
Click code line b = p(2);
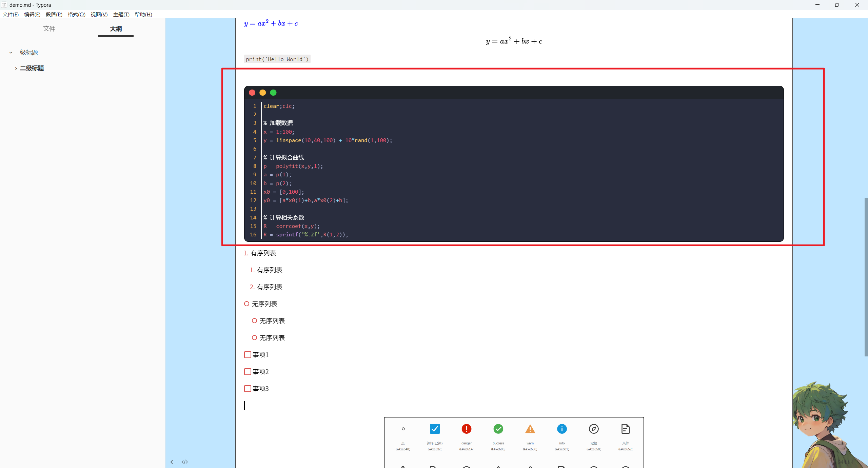coord(277,183)
